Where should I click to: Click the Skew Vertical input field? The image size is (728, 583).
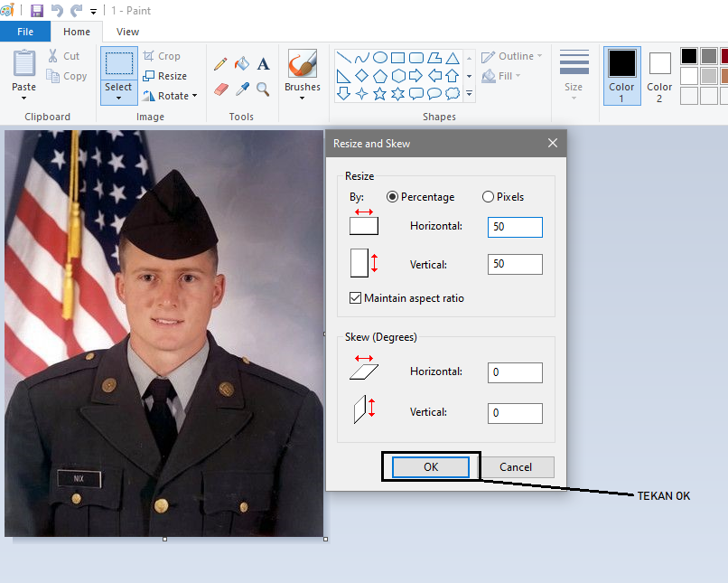[515, 413]
